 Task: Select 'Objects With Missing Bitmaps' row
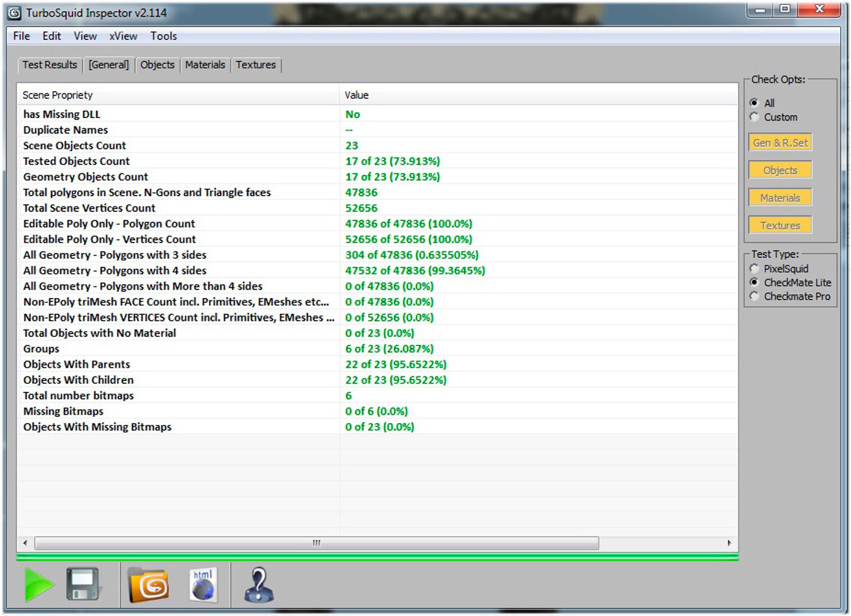(x=377, y=427)
